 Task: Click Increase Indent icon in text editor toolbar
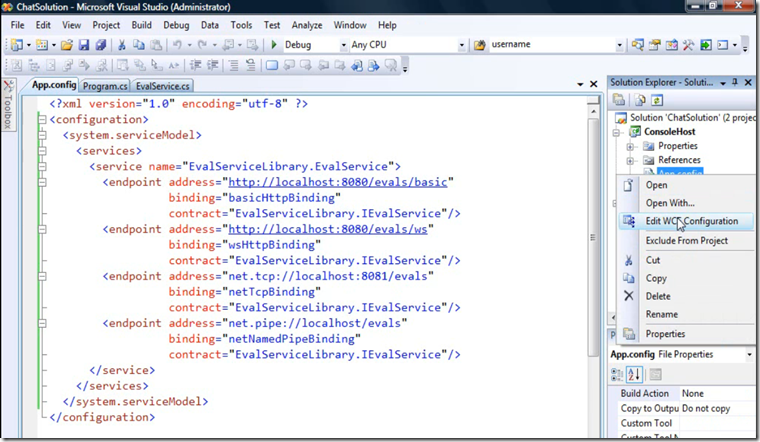coord(212,65)
